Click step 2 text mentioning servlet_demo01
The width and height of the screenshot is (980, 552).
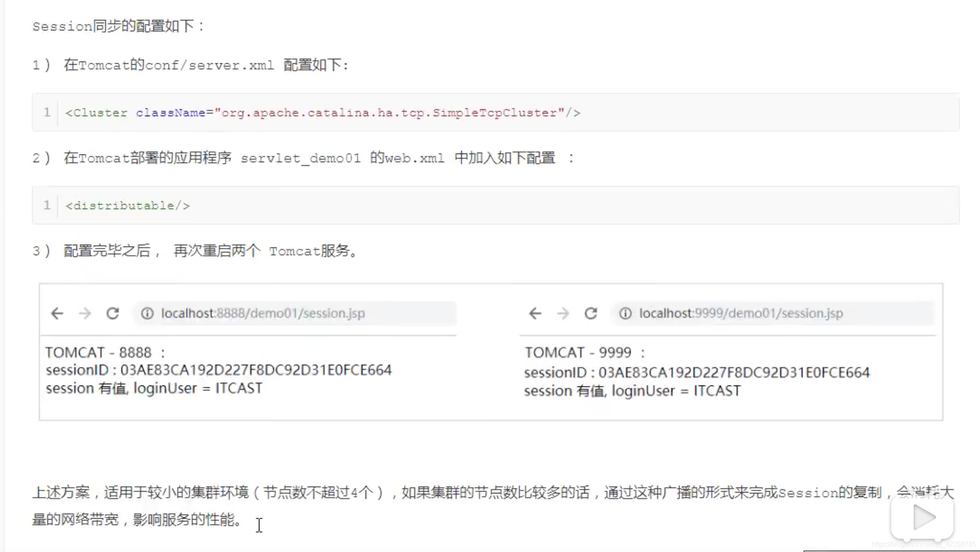(303, 158)
